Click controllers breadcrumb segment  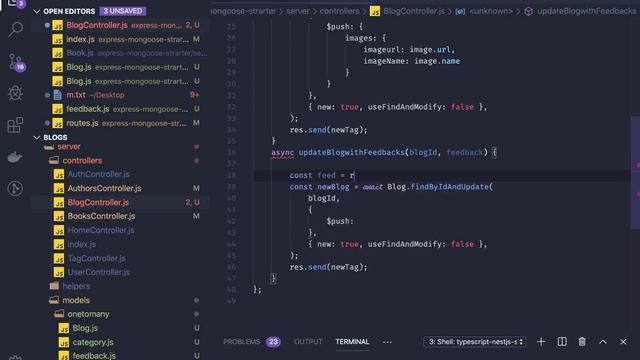tap(339, 11)
